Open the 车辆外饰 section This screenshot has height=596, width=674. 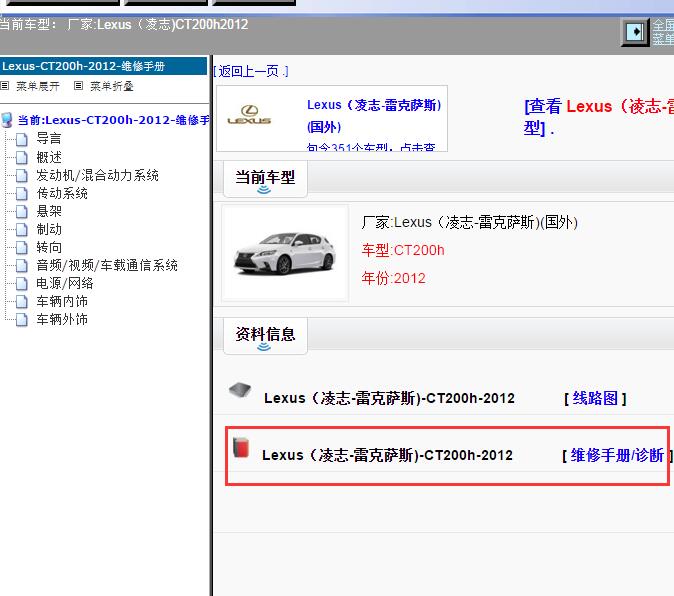pos(62,320)
